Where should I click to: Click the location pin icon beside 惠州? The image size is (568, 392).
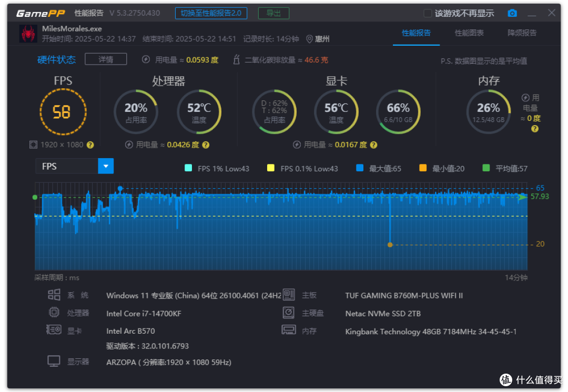coord(309,39)
